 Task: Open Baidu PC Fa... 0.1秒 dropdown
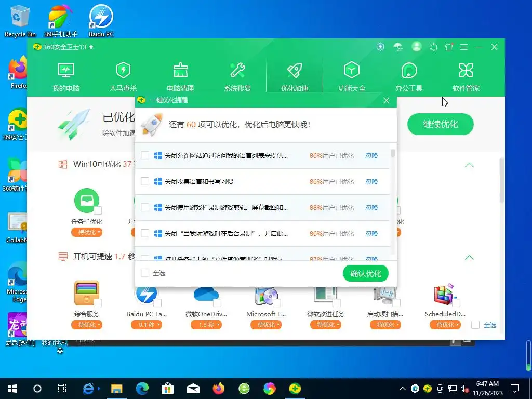click(147, 325)
